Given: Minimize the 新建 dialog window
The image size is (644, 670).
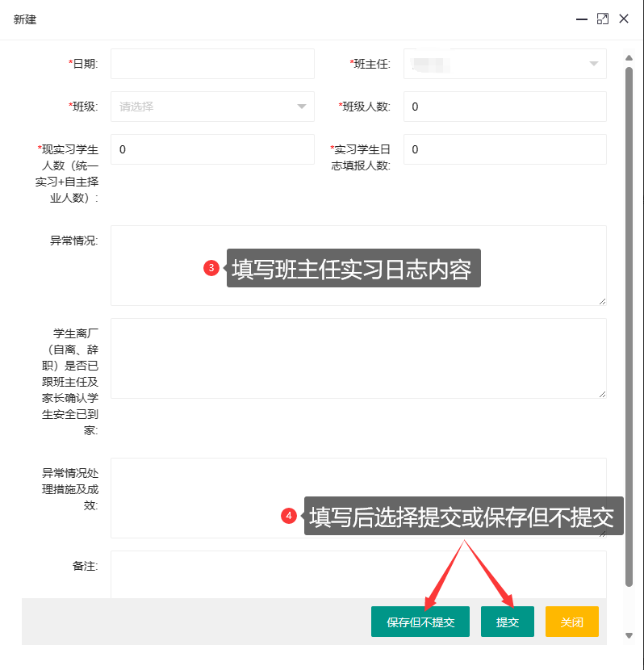Looking at the screenshot, I should pos(580,19).
